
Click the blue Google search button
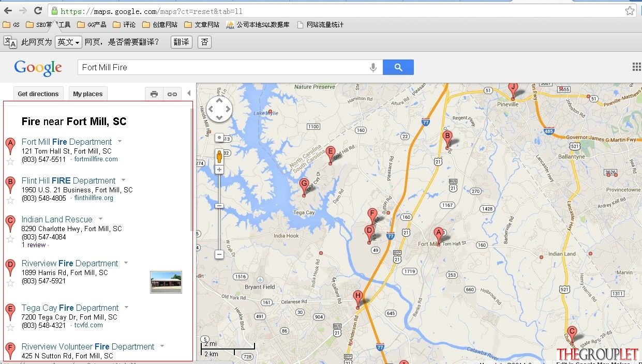pyautogui.click(x=398, y=67)
